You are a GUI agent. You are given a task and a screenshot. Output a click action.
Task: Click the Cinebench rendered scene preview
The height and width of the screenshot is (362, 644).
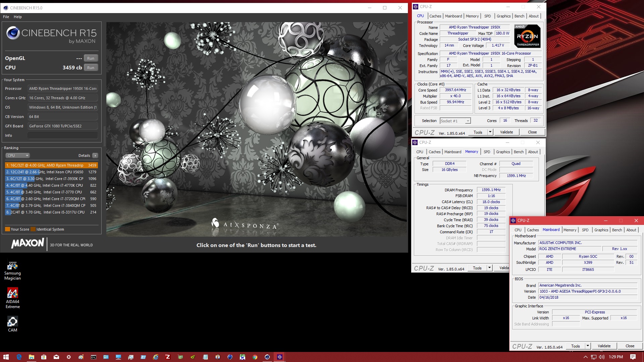pyautogui.click(x=257, y=129)
